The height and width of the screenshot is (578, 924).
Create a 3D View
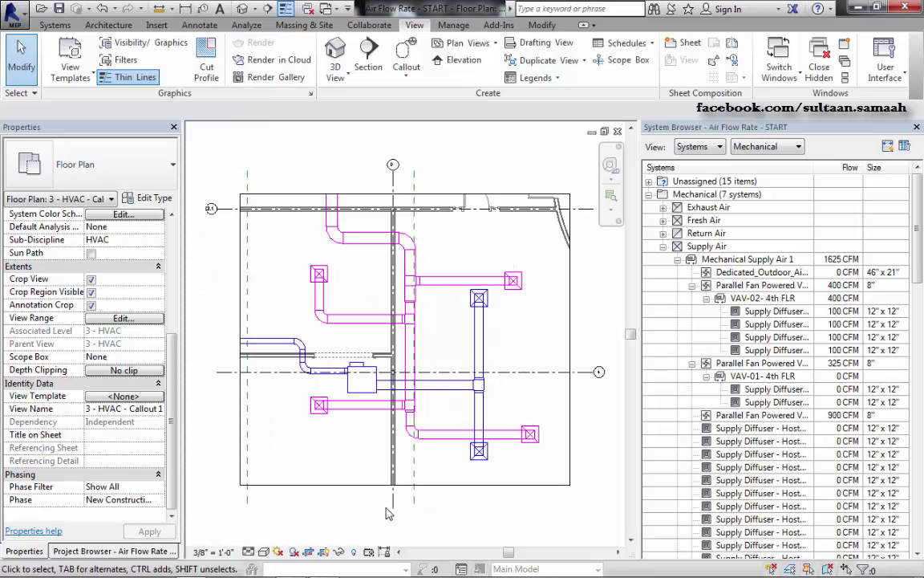335,59
